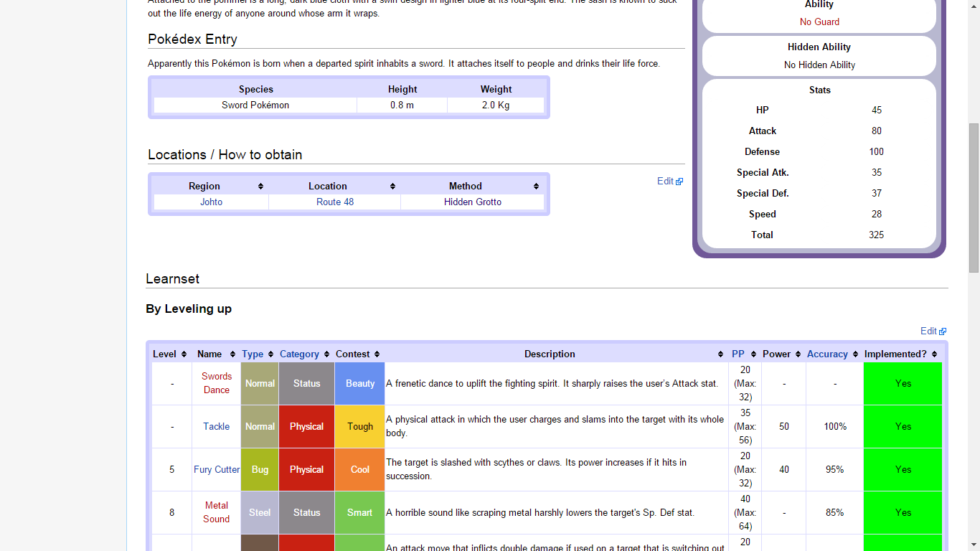Sort using the arrows beside Implemented?
The image size is (980, 551).
(934, 354)
